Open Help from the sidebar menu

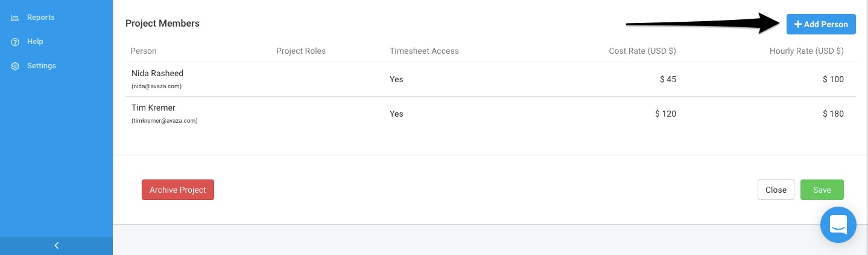pyautogui.click(x=35, y=42)
